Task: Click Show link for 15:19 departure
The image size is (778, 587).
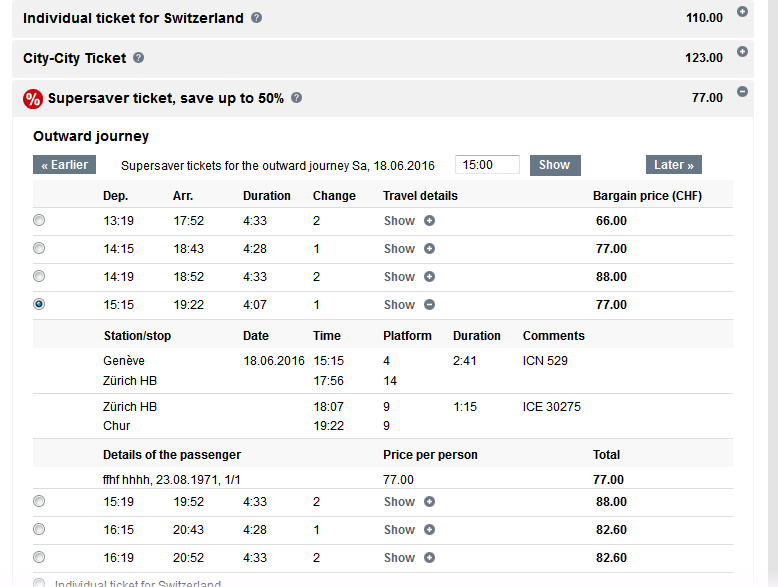Action: click(x=399, y=502)
